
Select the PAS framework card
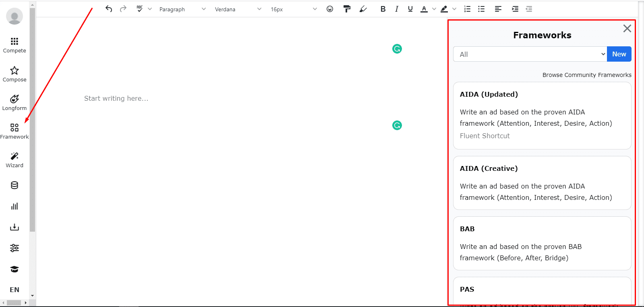coord(542,291)
